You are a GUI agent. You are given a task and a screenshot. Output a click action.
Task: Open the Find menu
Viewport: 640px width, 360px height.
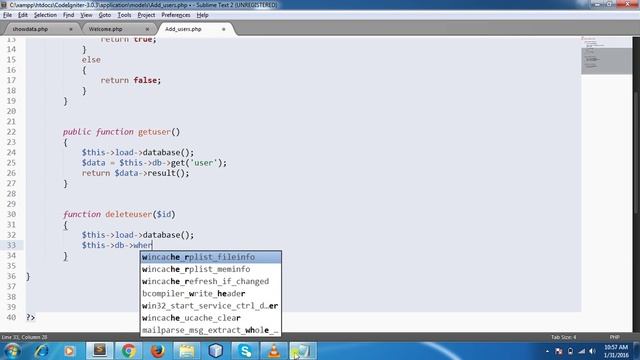(x=69, y=15)
